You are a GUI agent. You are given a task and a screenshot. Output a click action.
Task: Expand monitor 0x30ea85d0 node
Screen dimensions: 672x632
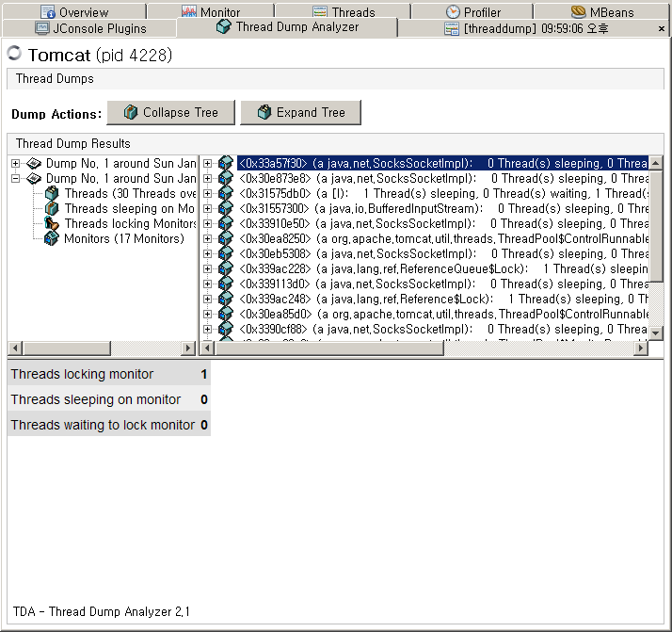point(207,314)
